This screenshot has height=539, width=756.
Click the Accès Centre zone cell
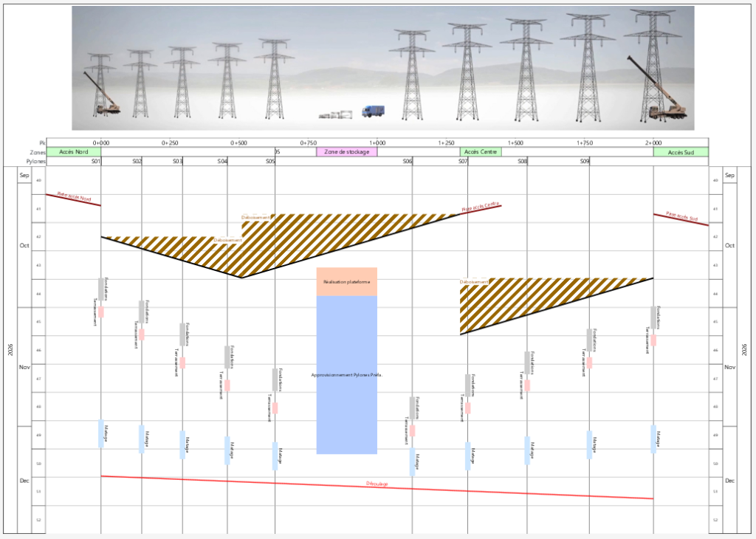(x=481, y=152)
